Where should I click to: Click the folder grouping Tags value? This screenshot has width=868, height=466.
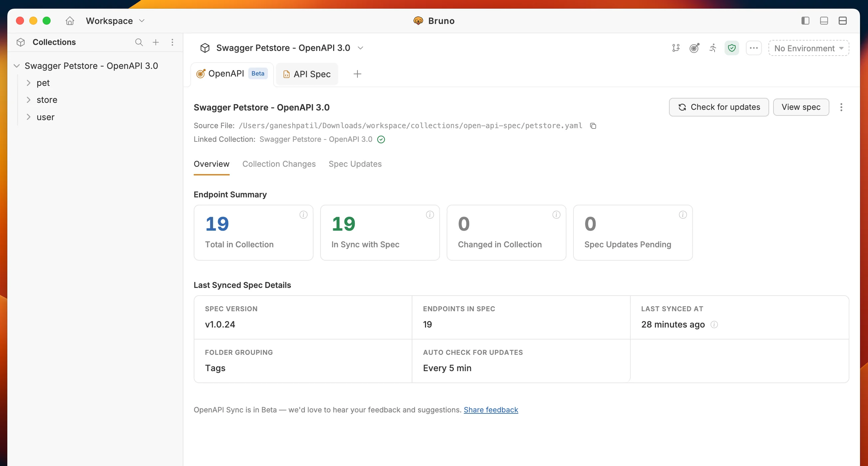[215, 368]
